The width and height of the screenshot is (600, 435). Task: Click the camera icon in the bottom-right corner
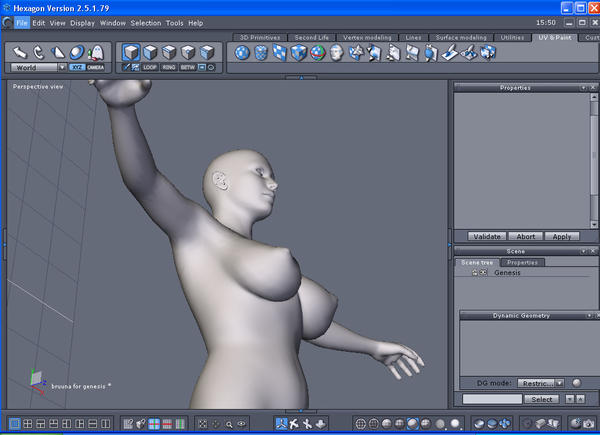(588, 424)
